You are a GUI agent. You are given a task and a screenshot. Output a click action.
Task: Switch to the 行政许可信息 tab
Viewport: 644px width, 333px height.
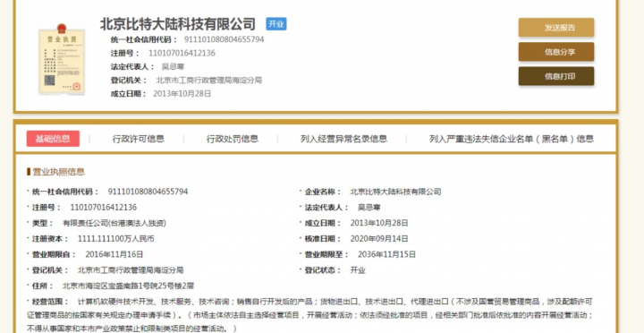(x=139, y=139)
